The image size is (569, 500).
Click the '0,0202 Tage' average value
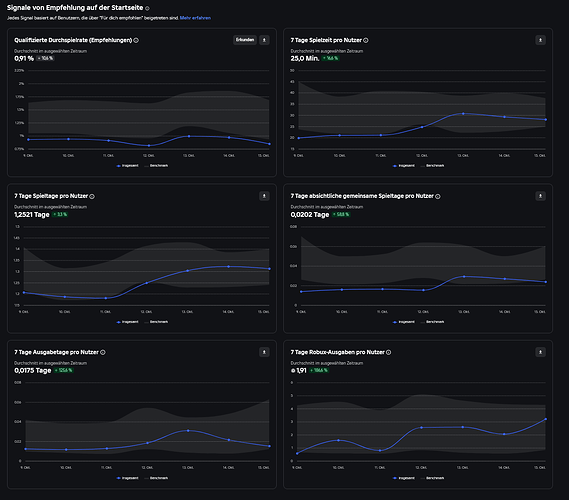coord(310,214)
